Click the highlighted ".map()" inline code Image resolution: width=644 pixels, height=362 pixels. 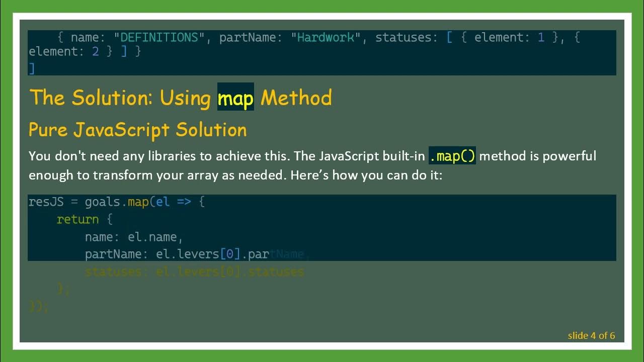(x=452, y=156)
